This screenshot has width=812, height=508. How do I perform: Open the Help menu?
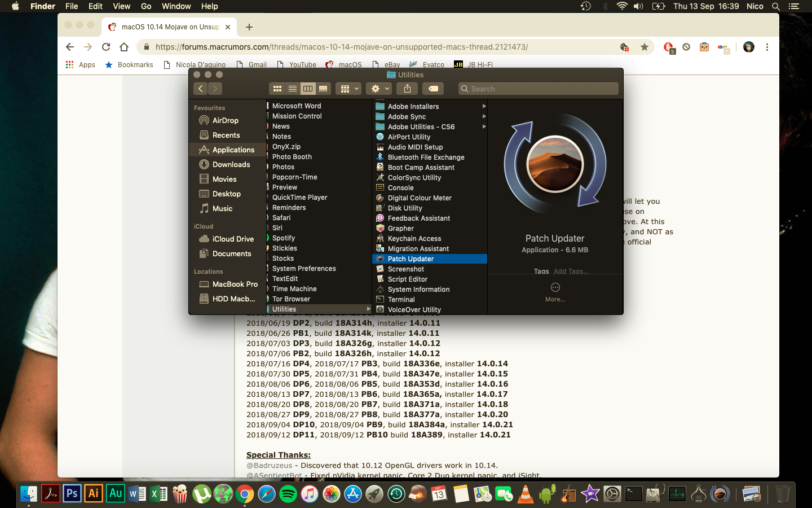pos(209,6)
